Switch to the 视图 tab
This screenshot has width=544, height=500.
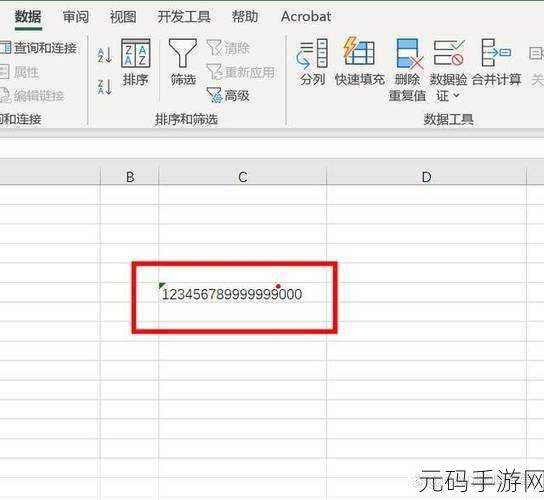(x=123, y=17)
